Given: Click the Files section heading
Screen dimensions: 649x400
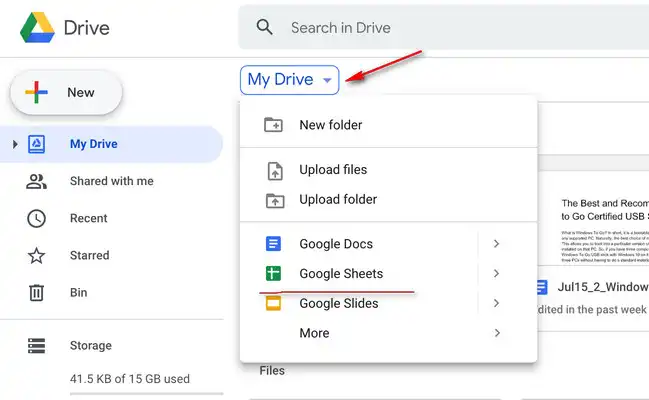Looking at the screenshot, I should click(272, 371).
